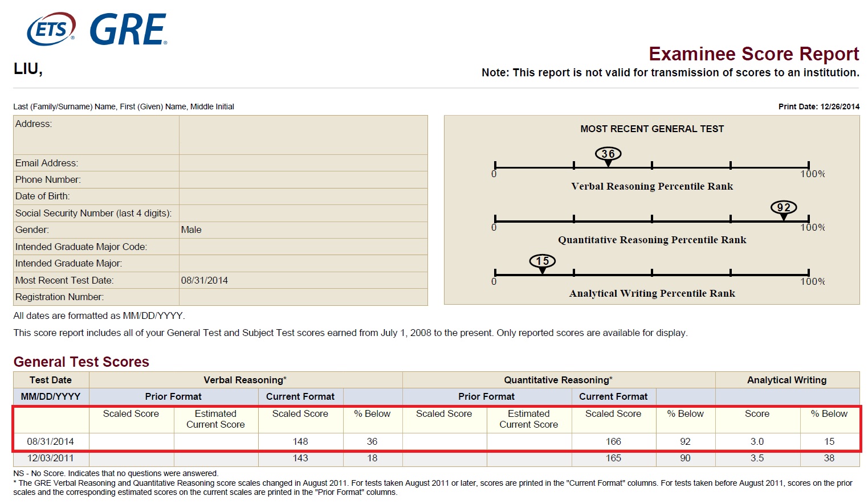Click the MOST RECENT GENERAL TEST heading

[x=652, y=129]
